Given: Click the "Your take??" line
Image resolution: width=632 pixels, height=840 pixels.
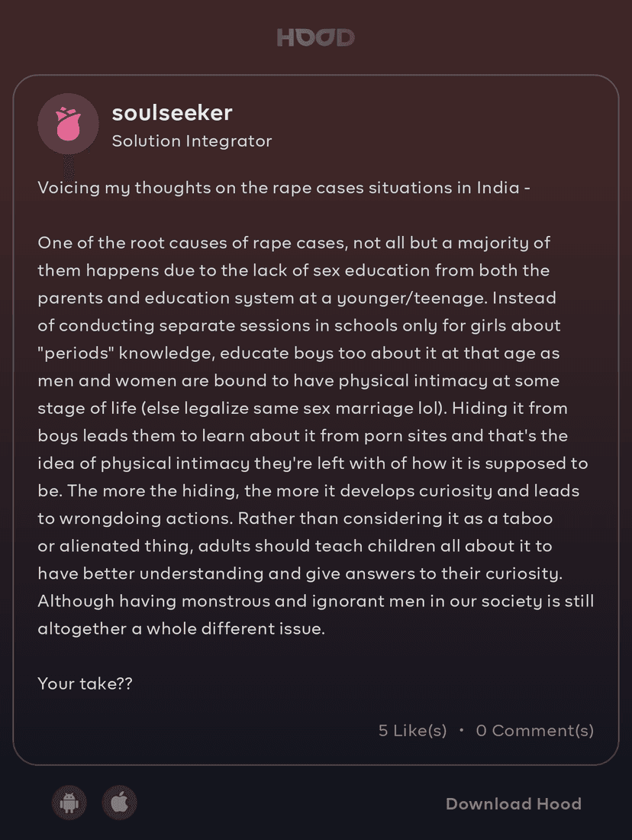Looking at the screenshot, I should click(85, 683).
